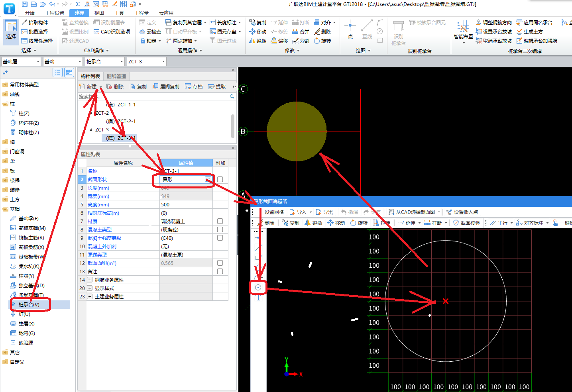Viewport: 572px width, 392px height.
Task: Click the 分割 split tool
Action: click(301, 41)
